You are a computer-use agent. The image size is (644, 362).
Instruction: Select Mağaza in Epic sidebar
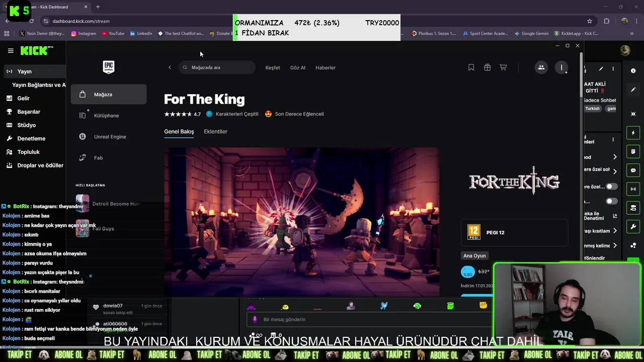(x=109, y=95)
